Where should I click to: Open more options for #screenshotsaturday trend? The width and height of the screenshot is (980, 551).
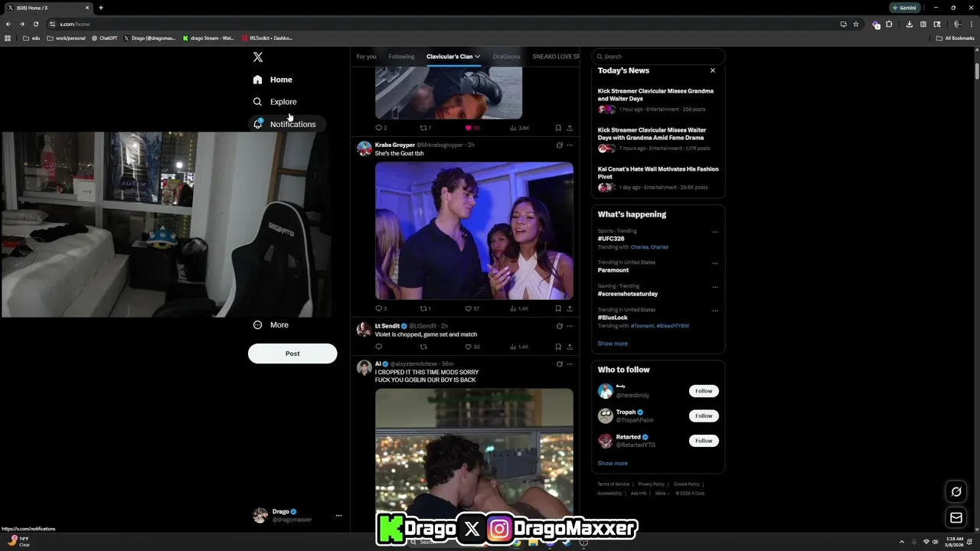(715, 287)
